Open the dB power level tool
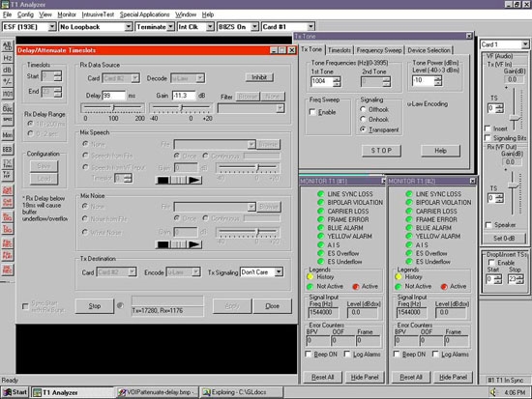The width and height of the screenshot is (532, 399). coord(7,70)
